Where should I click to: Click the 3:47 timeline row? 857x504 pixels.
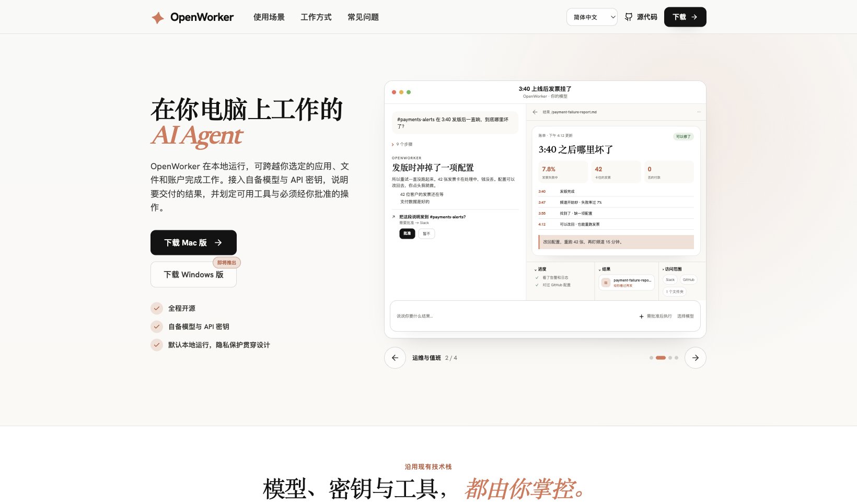point(616,203)
